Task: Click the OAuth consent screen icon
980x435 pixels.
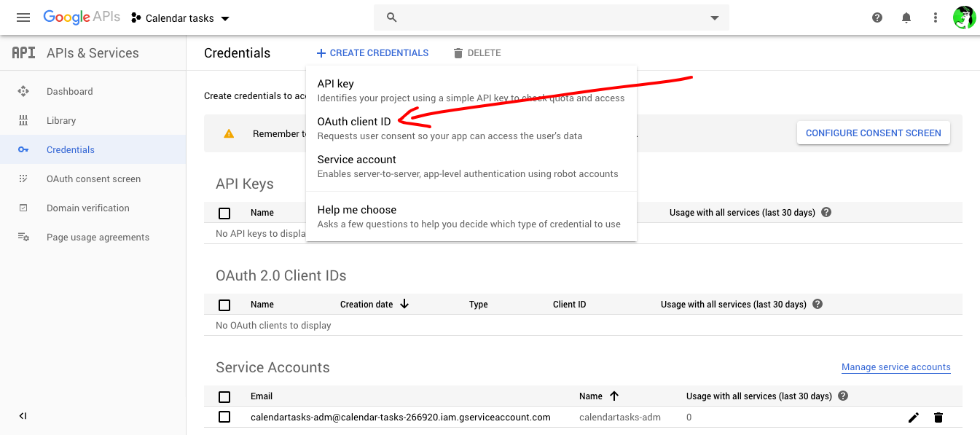Action: [23, 179]
